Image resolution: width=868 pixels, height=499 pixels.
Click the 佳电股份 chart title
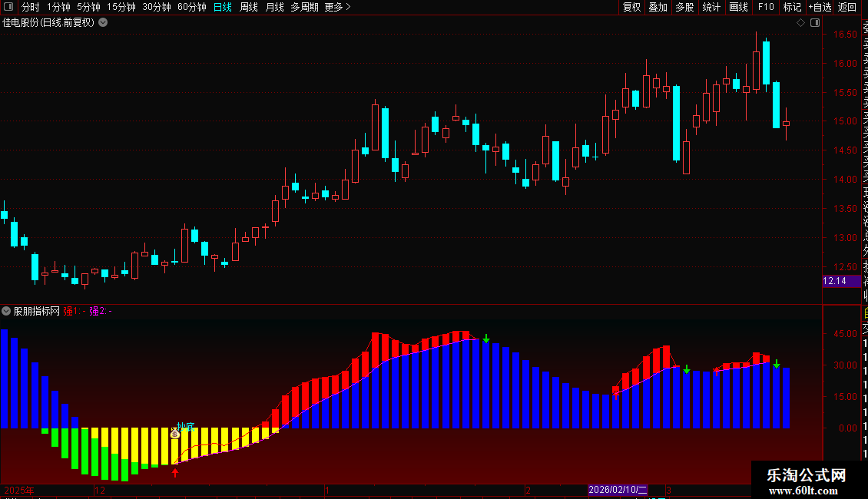(x=48, y=23)
